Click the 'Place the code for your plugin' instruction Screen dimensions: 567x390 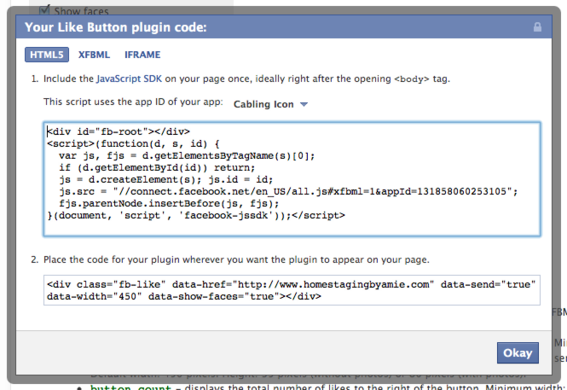coord(236,260)
